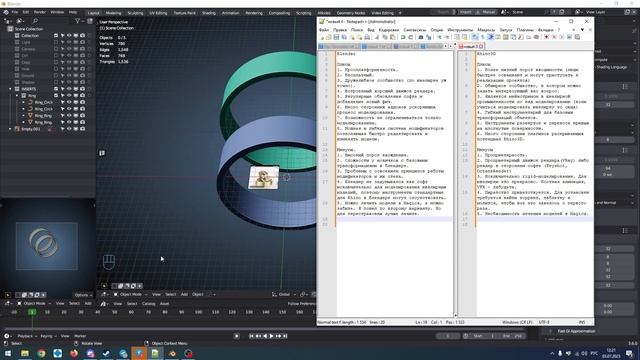The height and width of the screenshot is (360, 640).
Task: Collapse the INSERTS collection tree
Action: coord(10,89)
